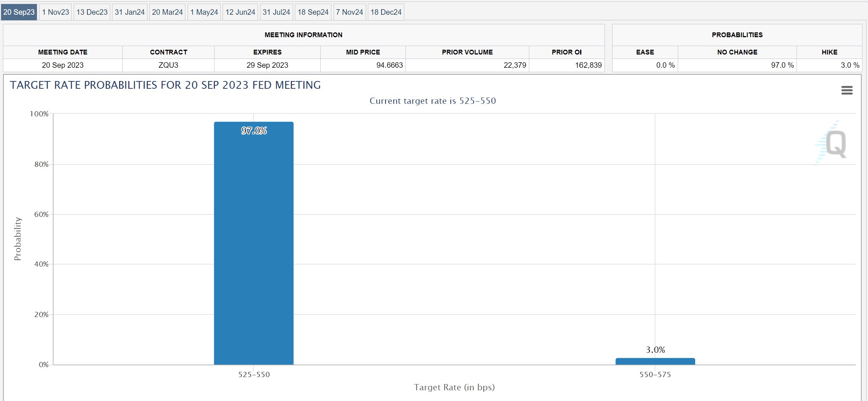
Task: Switch to the 7 Nov24 tab
Action: [349, 12]
